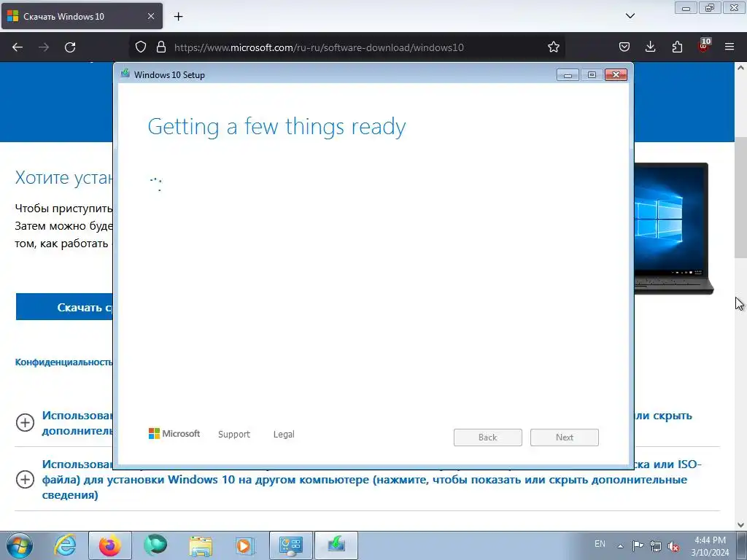Click the Скачать blue download button on page

pyautogui.click(x=65, y=307)
